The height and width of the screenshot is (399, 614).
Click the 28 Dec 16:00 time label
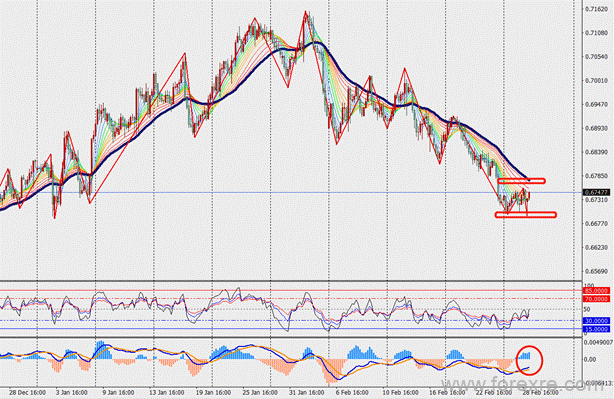coord(27,392)
